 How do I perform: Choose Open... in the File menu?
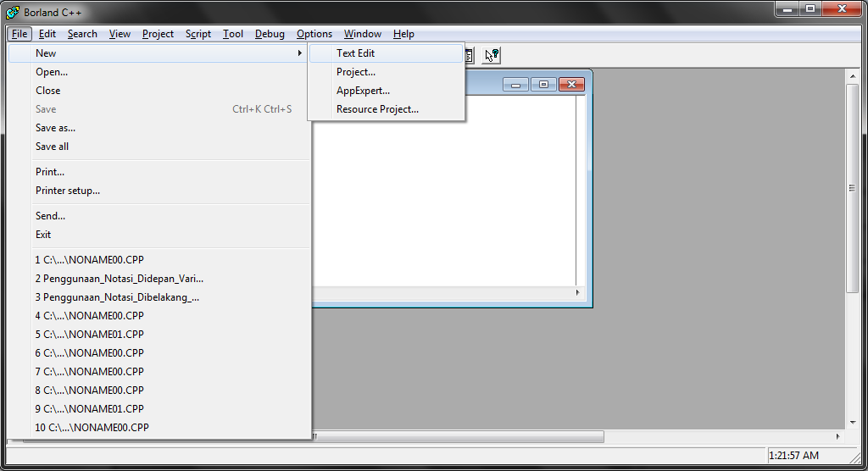(159, 72)
